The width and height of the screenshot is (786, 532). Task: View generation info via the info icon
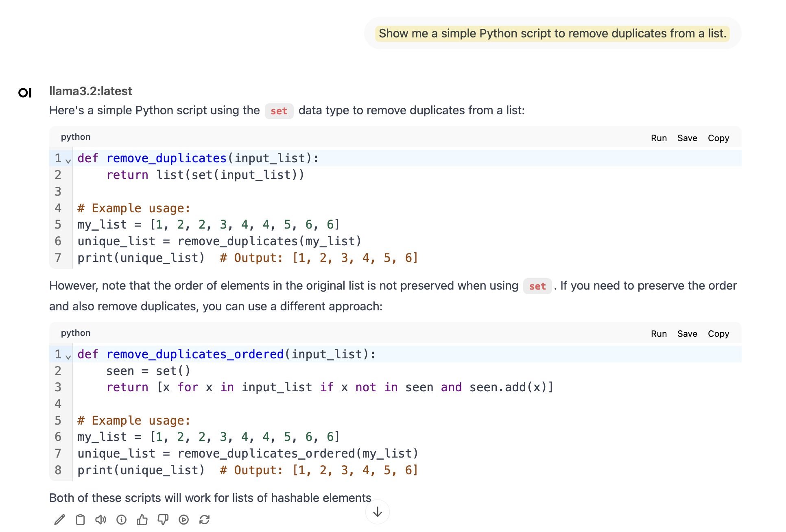pyautogui.click(x=121, y=519)
